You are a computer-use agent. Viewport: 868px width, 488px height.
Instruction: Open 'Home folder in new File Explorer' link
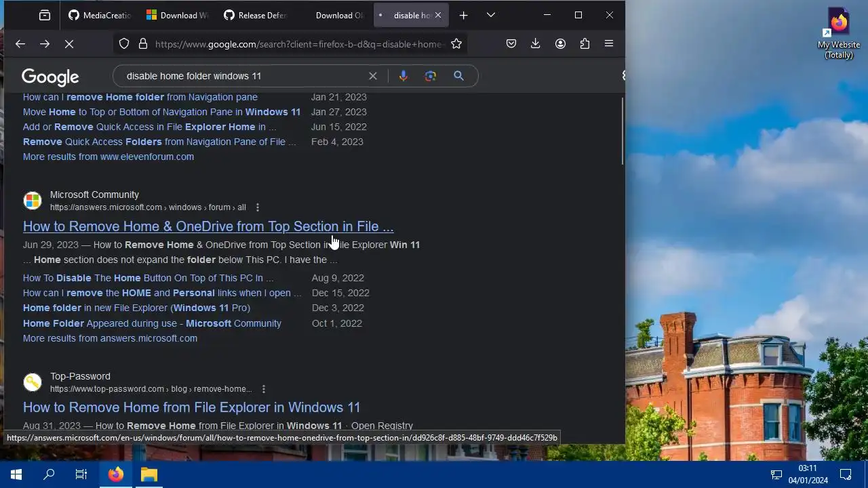click(136, 308)
